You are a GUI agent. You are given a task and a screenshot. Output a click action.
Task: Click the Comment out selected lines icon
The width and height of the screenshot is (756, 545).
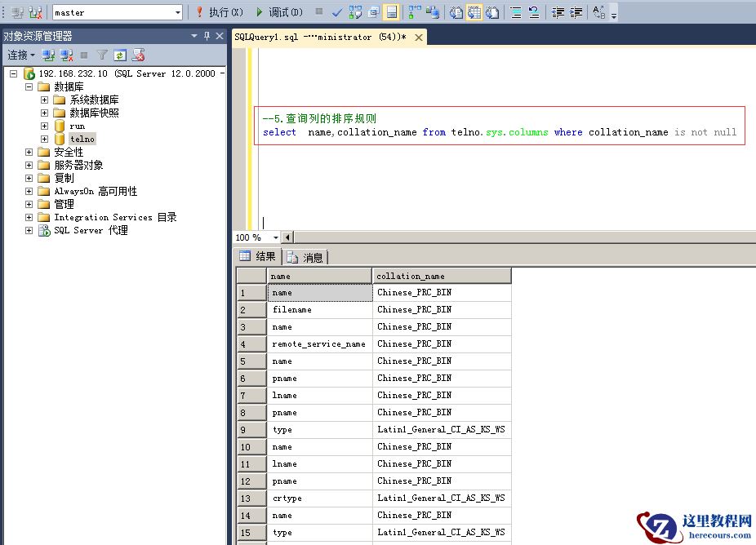click(x=515, y=12)
